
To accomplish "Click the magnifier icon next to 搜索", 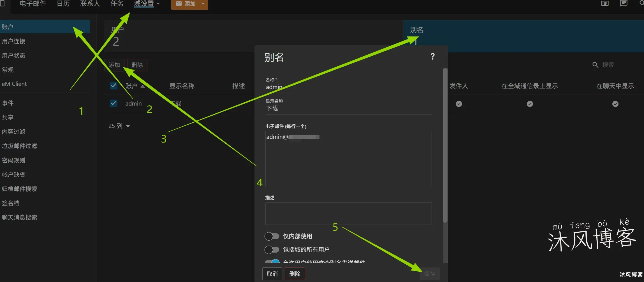I will [x=595, y=65].
